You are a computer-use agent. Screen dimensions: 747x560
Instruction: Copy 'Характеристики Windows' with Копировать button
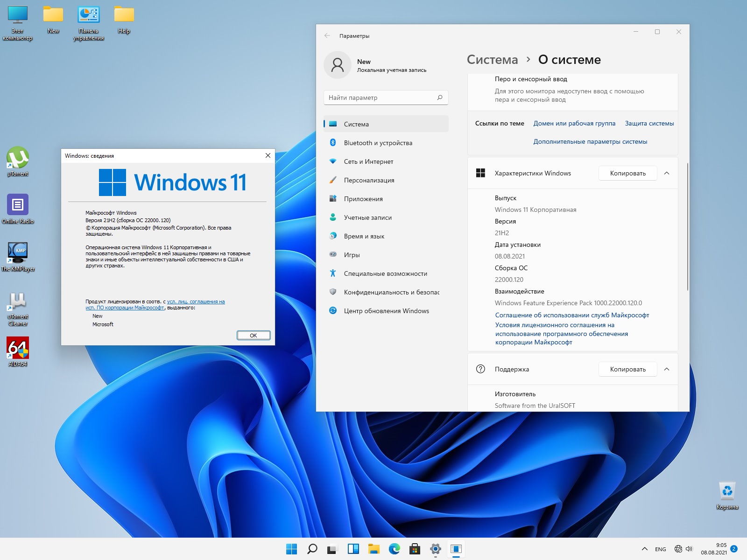pos(628,173)
